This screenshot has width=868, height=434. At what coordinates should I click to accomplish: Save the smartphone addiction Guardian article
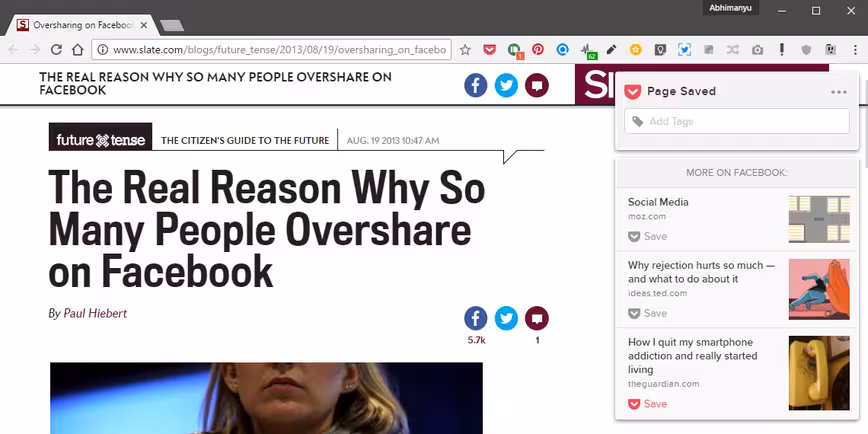[648, 404]
